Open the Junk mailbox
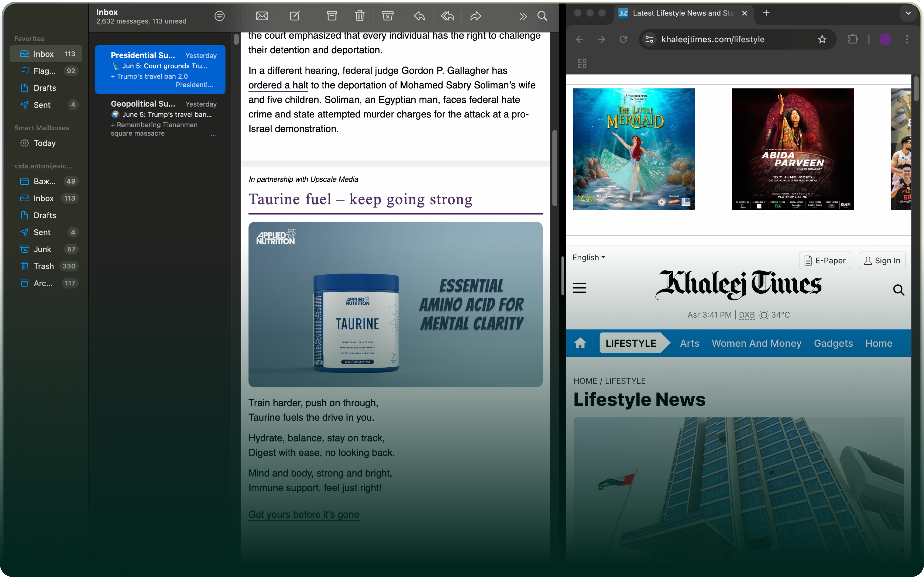This screenshot has height=577, width=924. (x=42, y=249)
